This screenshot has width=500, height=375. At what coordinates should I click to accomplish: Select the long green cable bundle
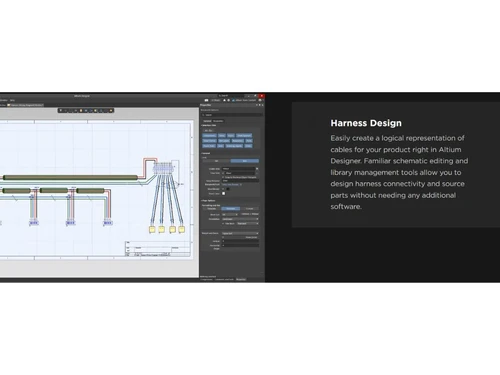point(70,178)
